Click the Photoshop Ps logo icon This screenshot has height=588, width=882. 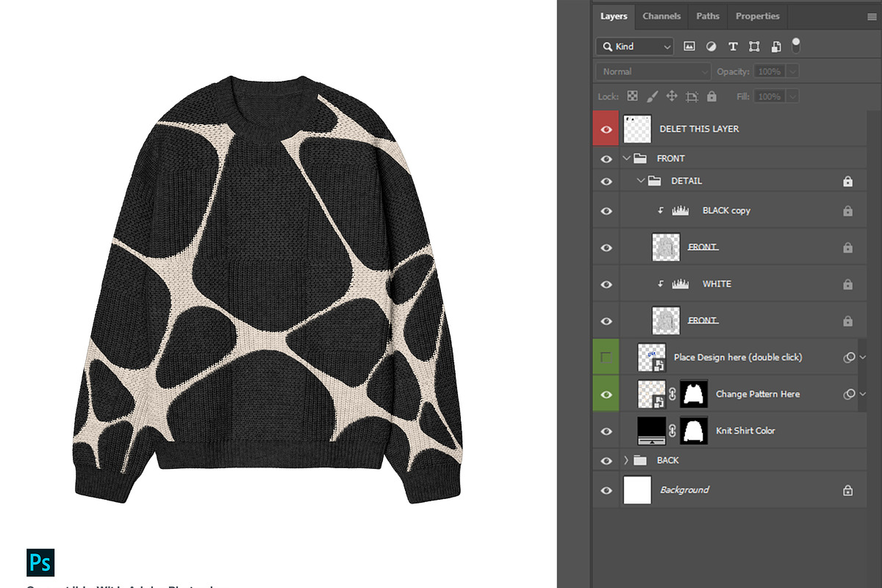point(40,562)
